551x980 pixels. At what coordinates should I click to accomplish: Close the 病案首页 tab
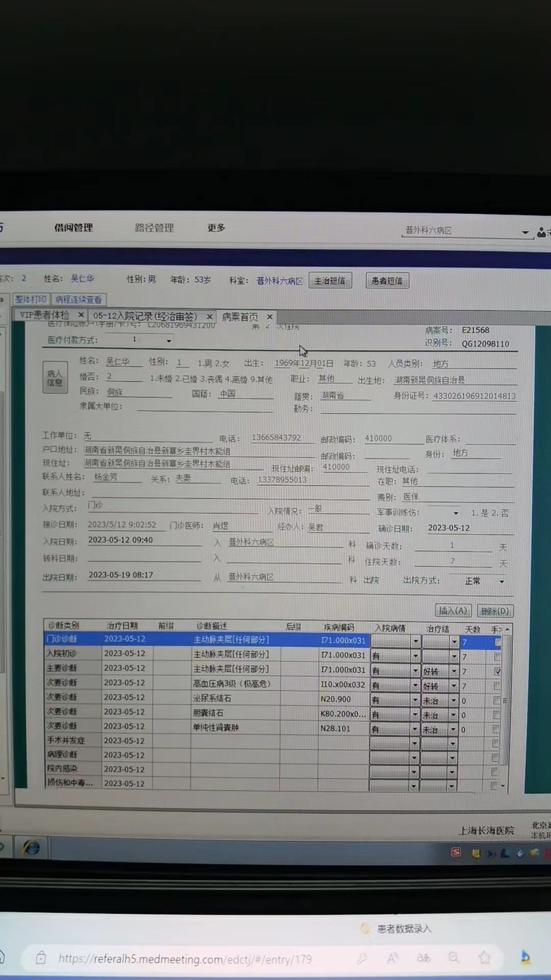pos(270,316)
